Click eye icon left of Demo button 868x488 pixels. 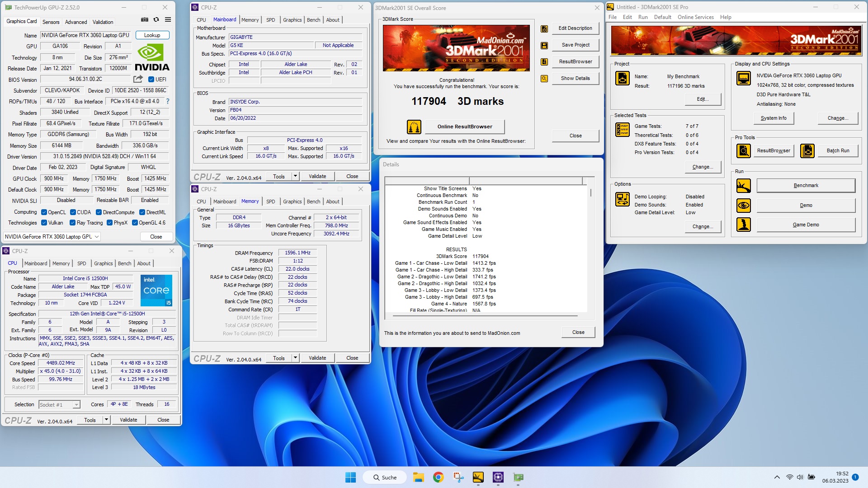[x=744, y=206]
